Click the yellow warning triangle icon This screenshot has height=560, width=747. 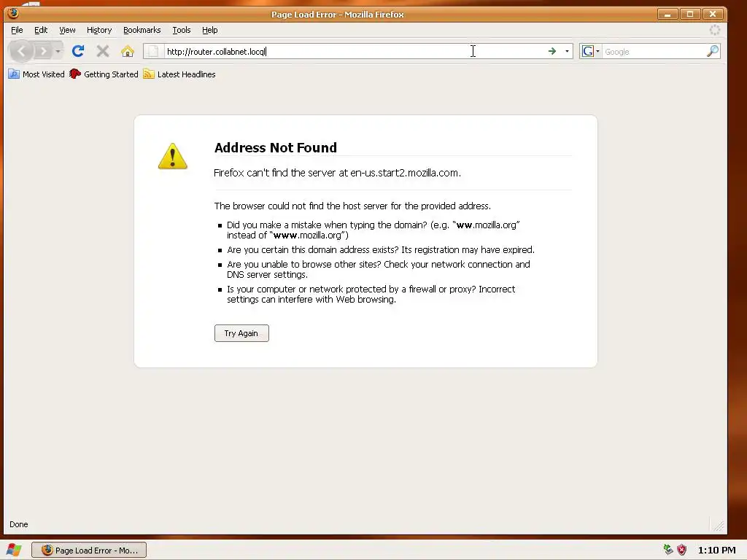tap(172, 156)
